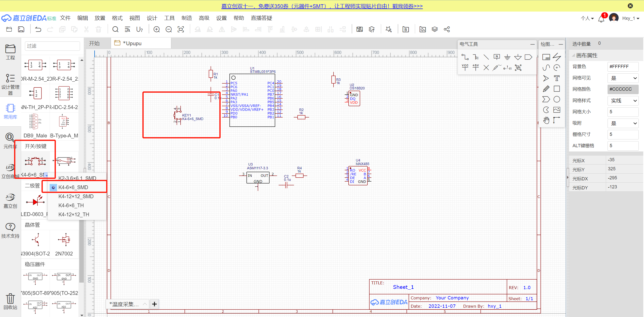Click the Zoom In magnifier icon
The height and width of the screenshot is (317, 644).
click(156, 29)
